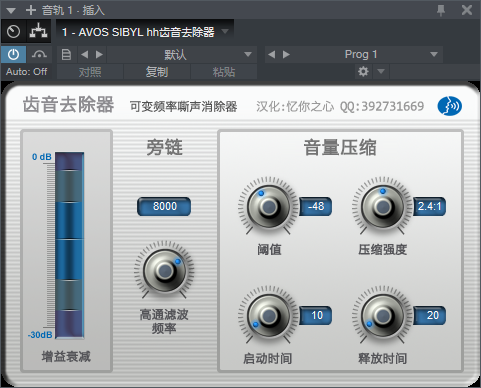This screenshot has height=388, width=481.
Task: Select the next program beside Prog 1
Action: (x=286, y=54)
